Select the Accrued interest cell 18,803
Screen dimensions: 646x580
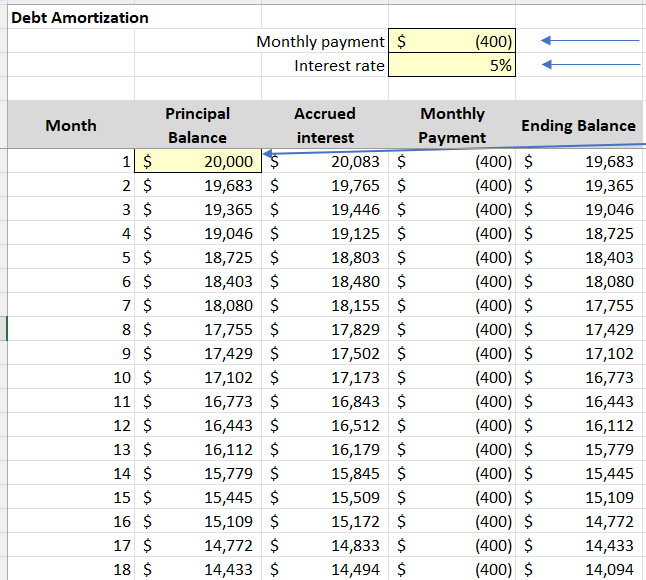325,257
